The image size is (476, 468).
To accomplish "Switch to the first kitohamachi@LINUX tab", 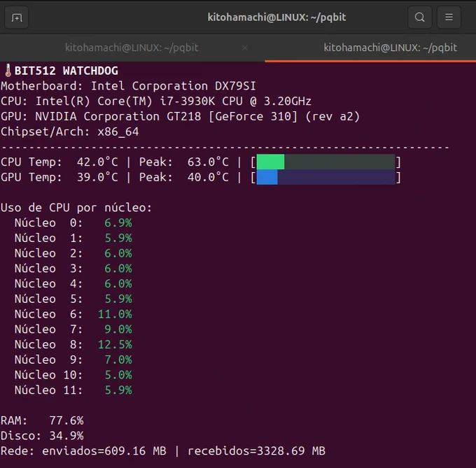I will [132, 48].
